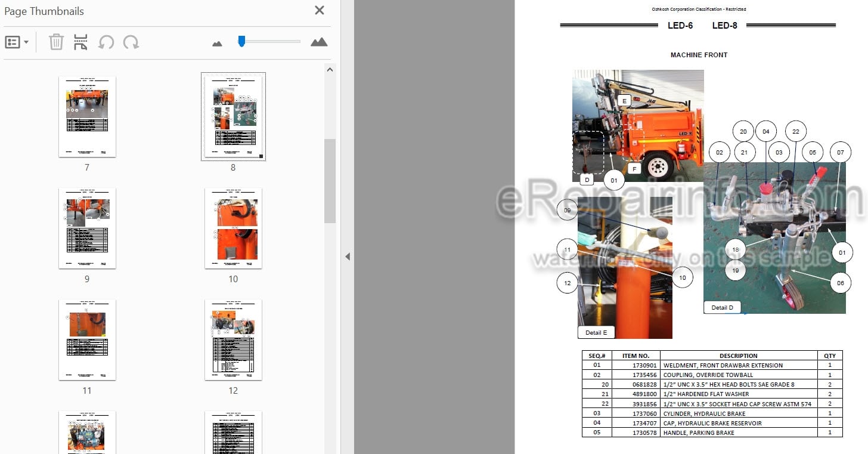Select page 9 thumbnail
868x454 pixels.
[87, 228]
